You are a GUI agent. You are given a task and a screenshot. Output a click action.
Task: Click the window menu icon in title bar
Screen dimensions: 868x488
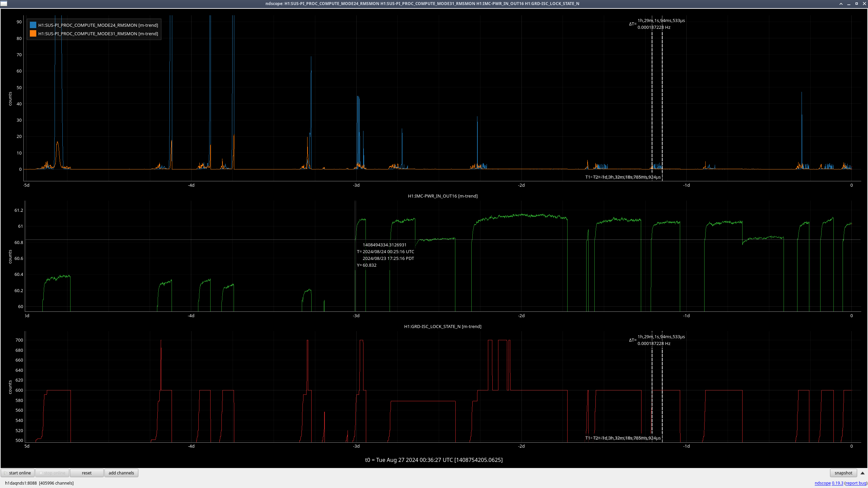point(4,3)
